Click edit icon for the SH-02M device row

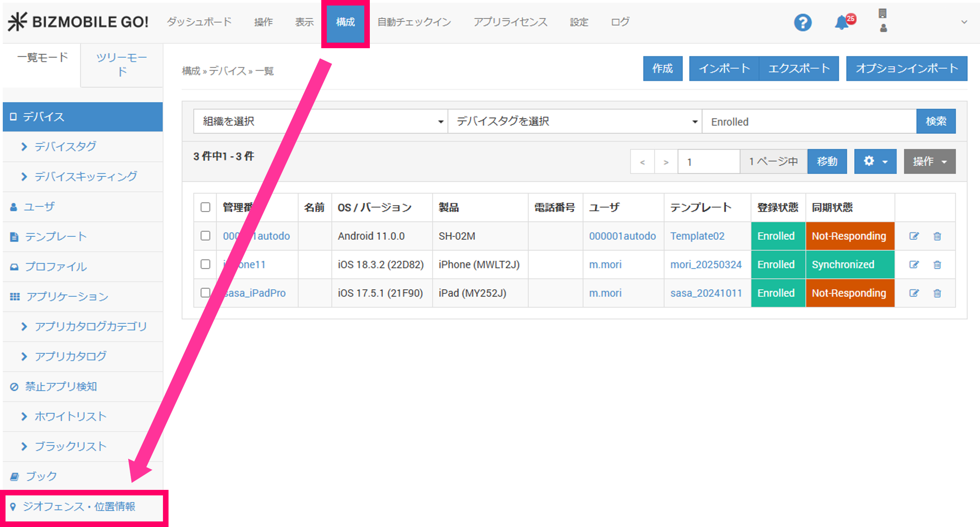point(914,236)
